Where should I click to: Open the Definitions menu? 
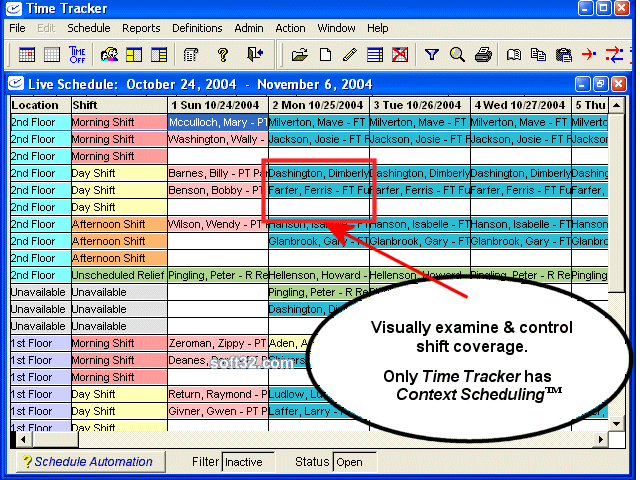(x=197, y=28)
